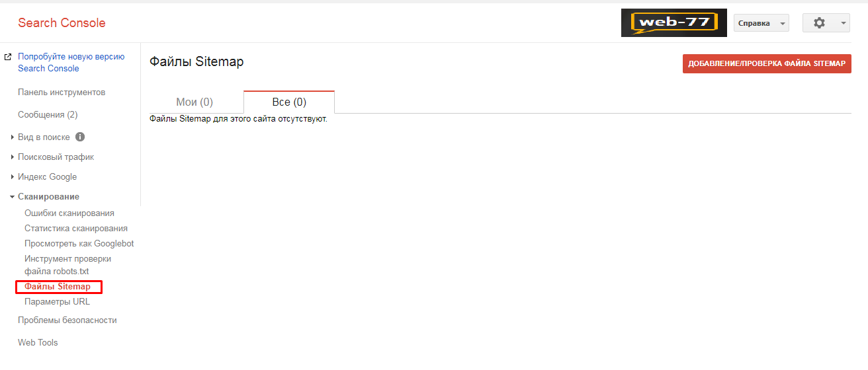Open the settings gear menu
This screenshot has height=370, width=868.
click(x=826, y=22)
